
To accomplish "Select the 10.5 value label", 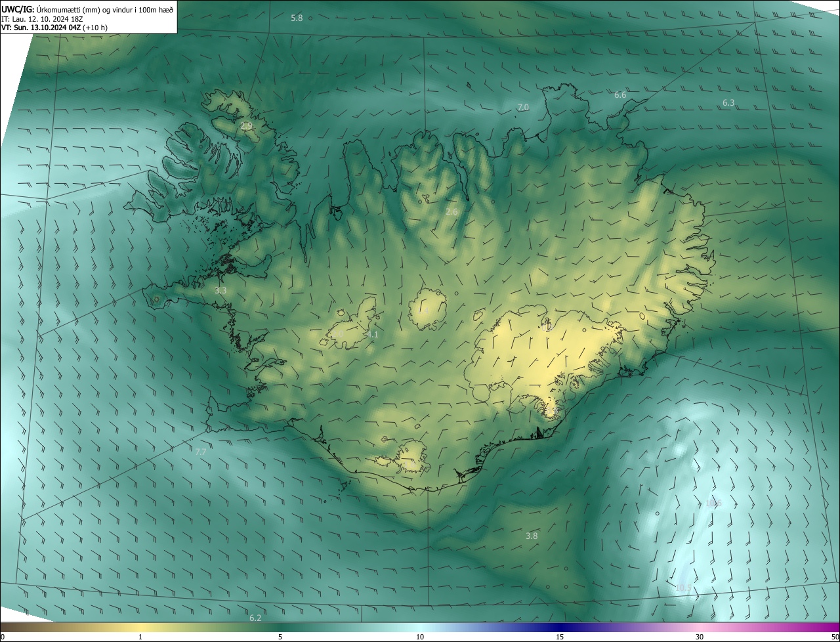I will 683,588.
